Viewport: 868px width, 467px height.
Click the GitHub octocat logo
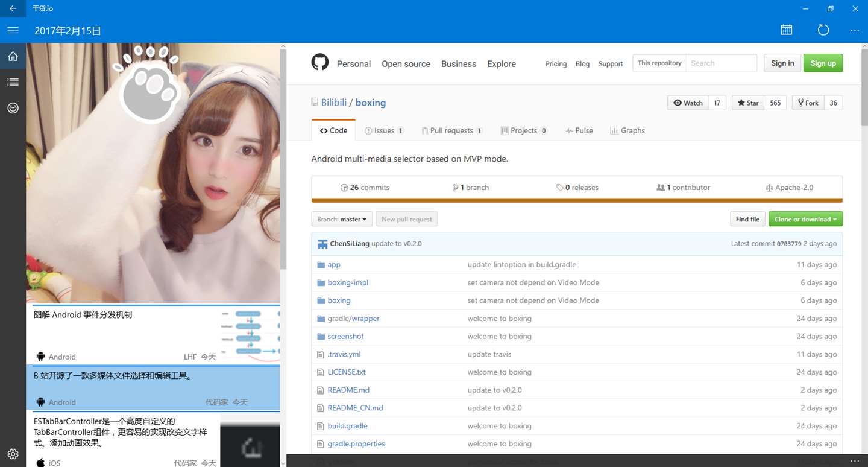coord(320,62)
